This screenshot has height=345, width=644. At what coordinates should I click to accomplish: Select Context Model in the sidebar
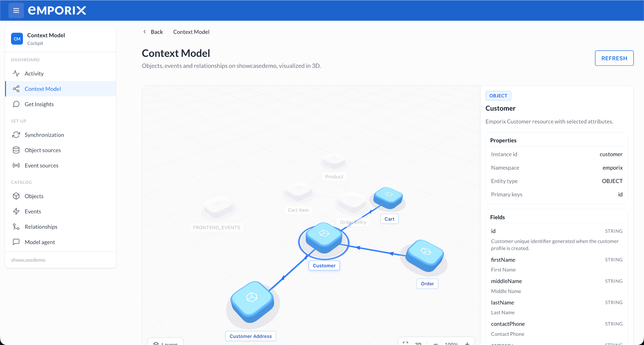point(60,89)
